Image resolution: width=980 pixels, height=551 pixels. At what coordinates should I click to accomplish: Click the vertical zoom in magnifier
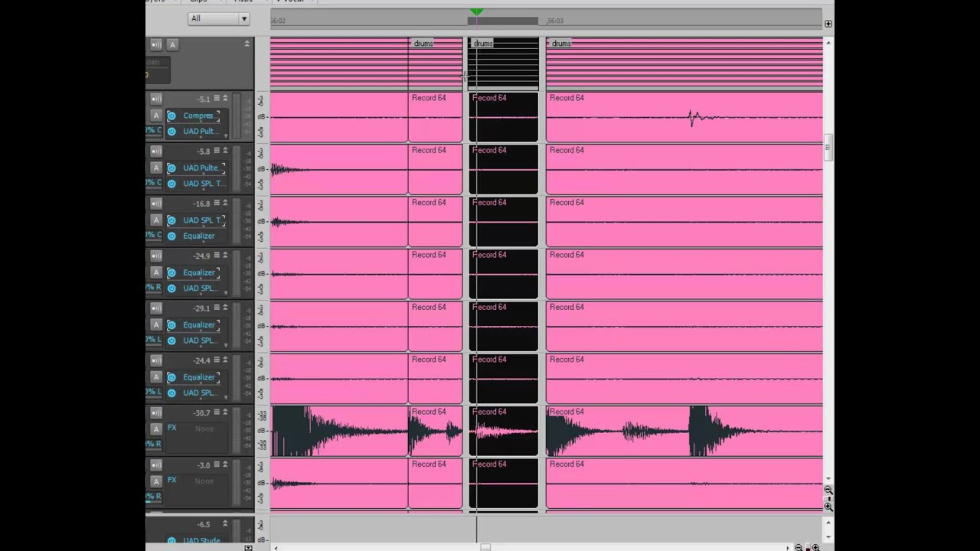pos(828,507)
